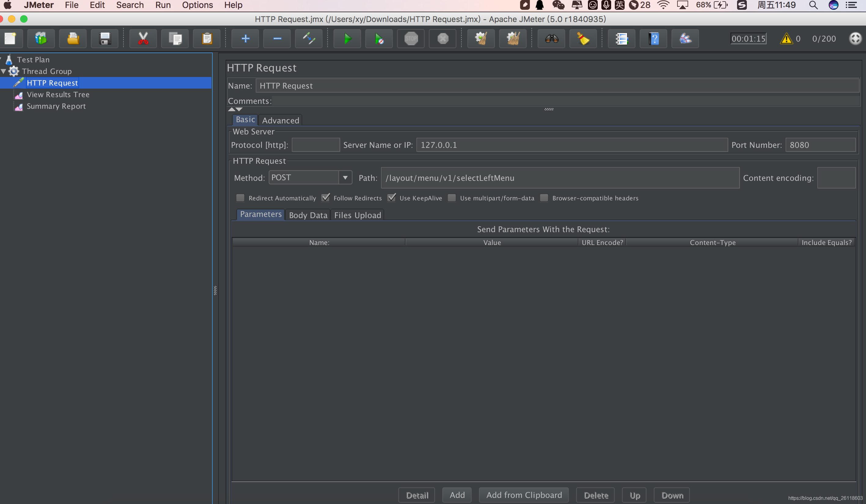Click the Cut scissors icon

[x=143, y=38]
